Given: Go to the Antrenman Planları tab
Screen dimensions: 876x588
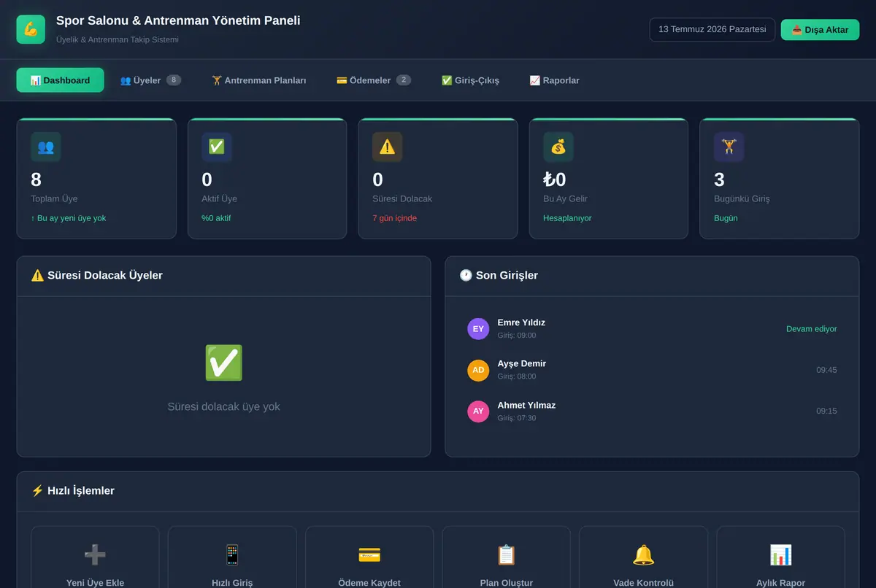Looking at the screenshot, I should click(259, 80).
